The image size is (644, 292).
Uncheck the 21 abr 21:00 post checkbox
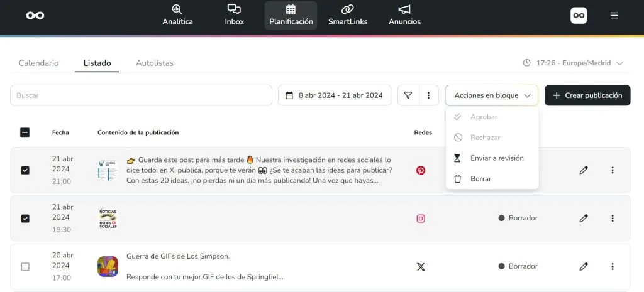point(25,170)
